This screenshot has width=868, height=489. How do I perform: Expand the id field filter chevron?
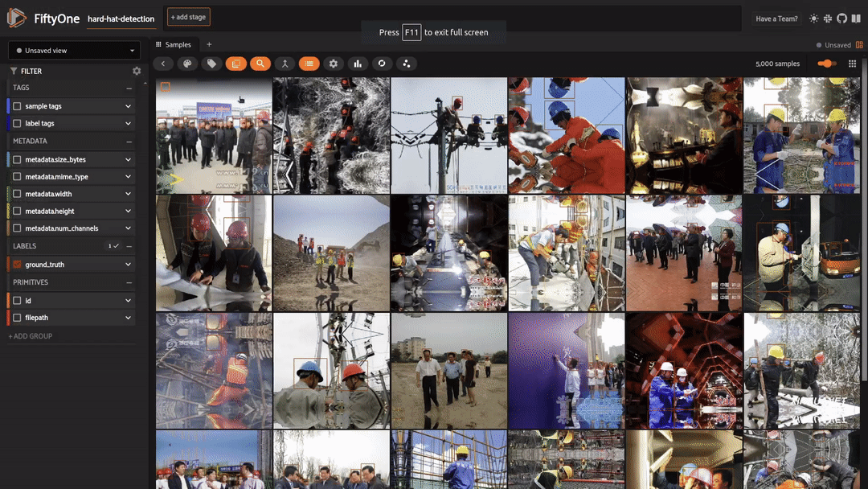(x=128, y=301)
